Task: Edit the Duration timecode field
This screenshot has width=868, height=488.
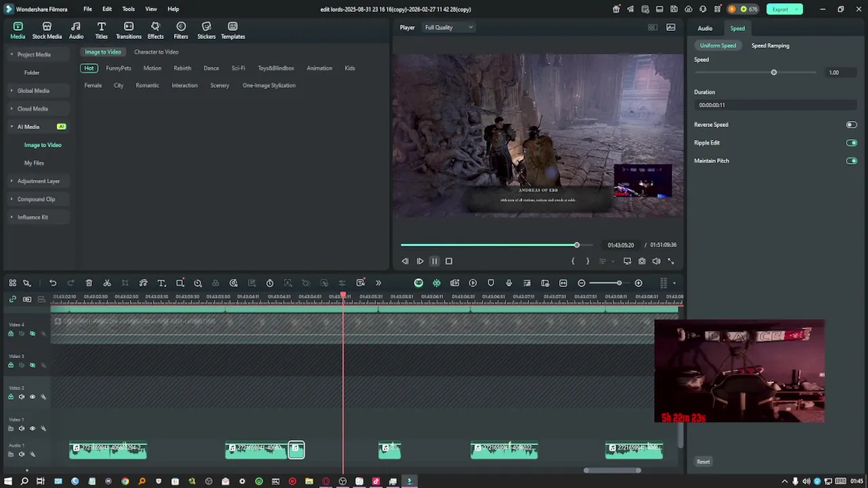Action: click(776, 105)
